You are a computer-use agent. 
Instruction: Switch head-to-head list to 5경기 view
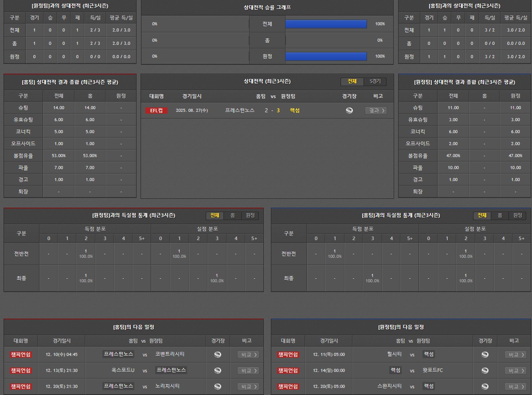375,82
